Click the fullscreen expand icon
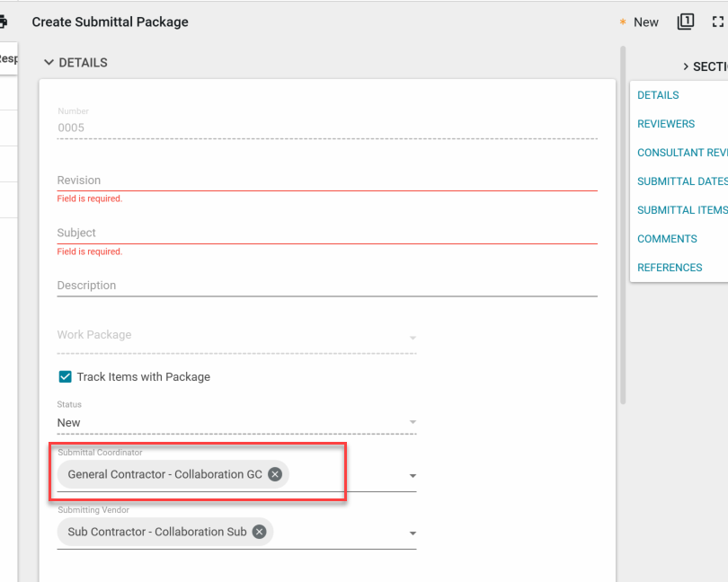 [x=718, y=22]
